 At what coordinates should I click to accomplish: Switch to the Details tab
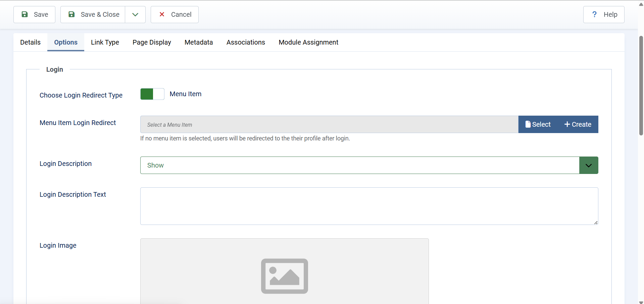point(30,42)
